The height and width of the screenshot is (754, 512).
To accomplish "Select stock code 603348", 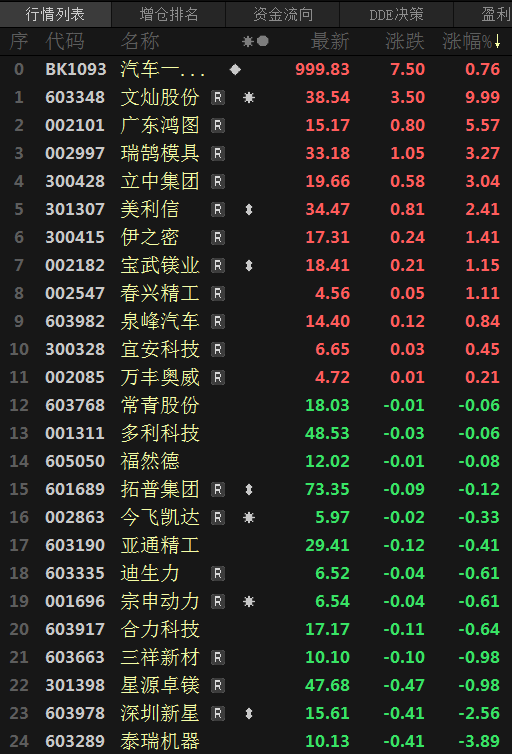I will click(75, 98).
